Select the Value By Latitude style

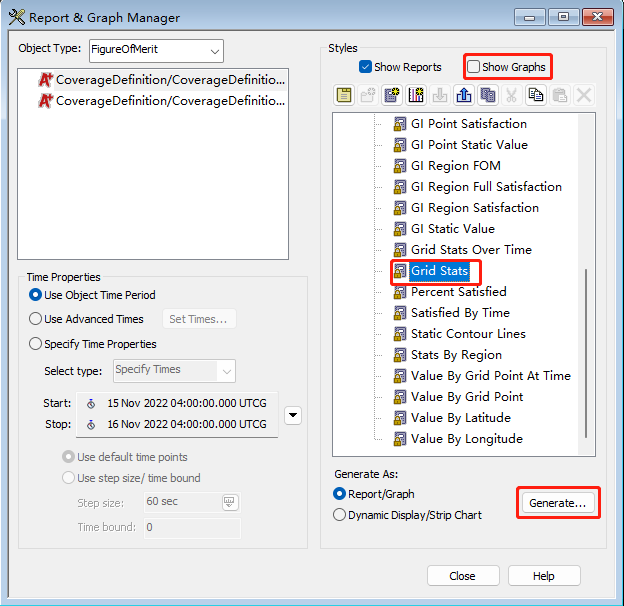pyautogui.click(x=460, y=418)
